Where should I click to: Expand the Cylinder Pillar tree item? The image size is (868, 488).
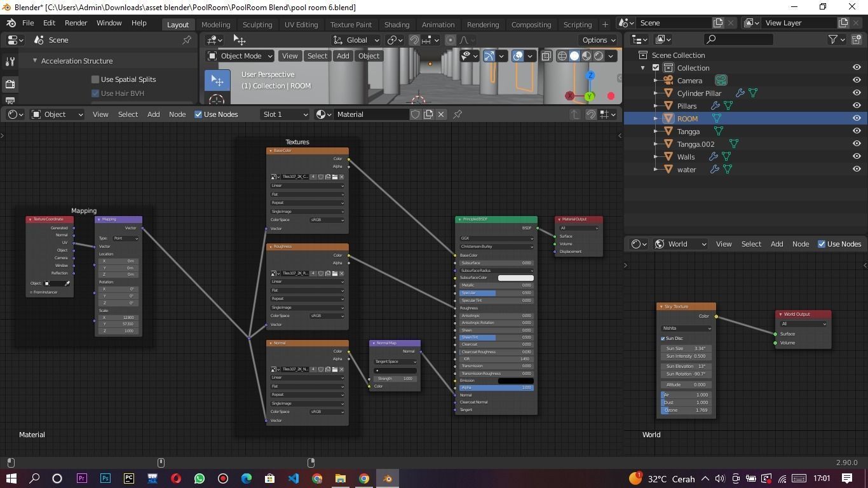click(x=656, y=93)
